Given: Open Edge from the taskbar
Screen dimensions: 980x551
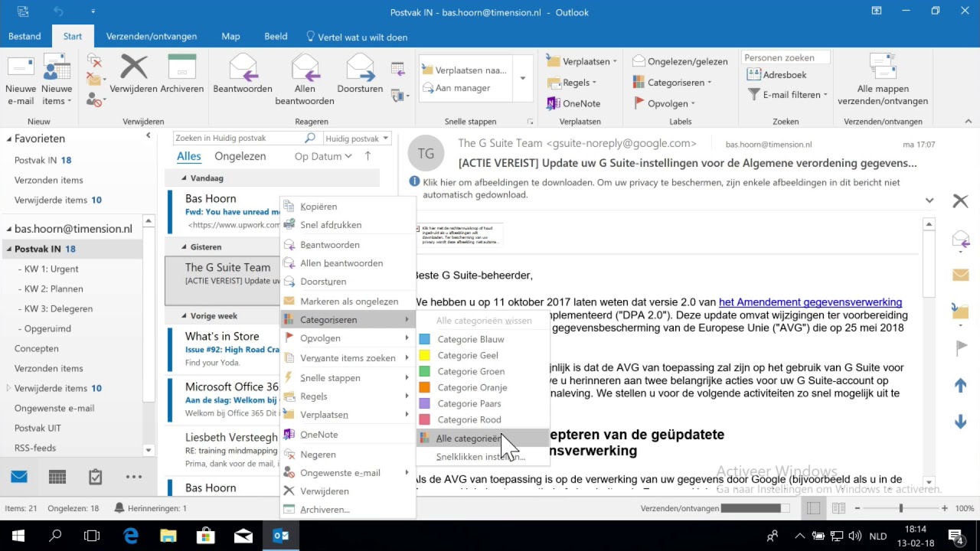Looking at the screenshot, I should 131,536.
